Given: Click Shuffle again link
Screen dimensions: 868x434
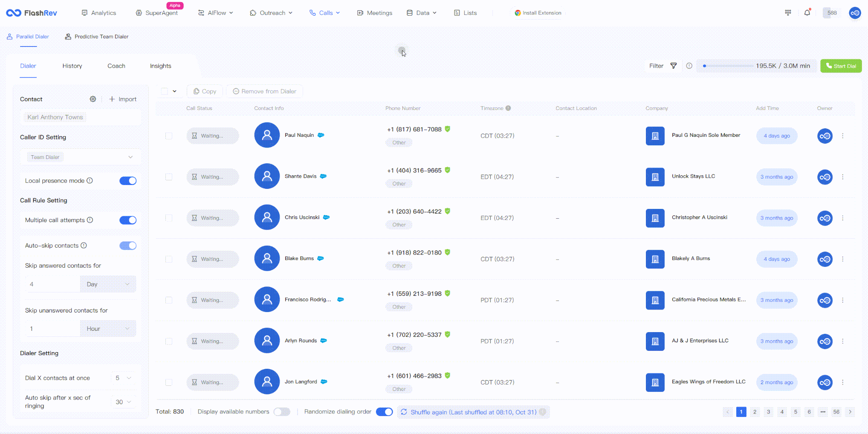Looking at the screenshot, I should [469, 412].
